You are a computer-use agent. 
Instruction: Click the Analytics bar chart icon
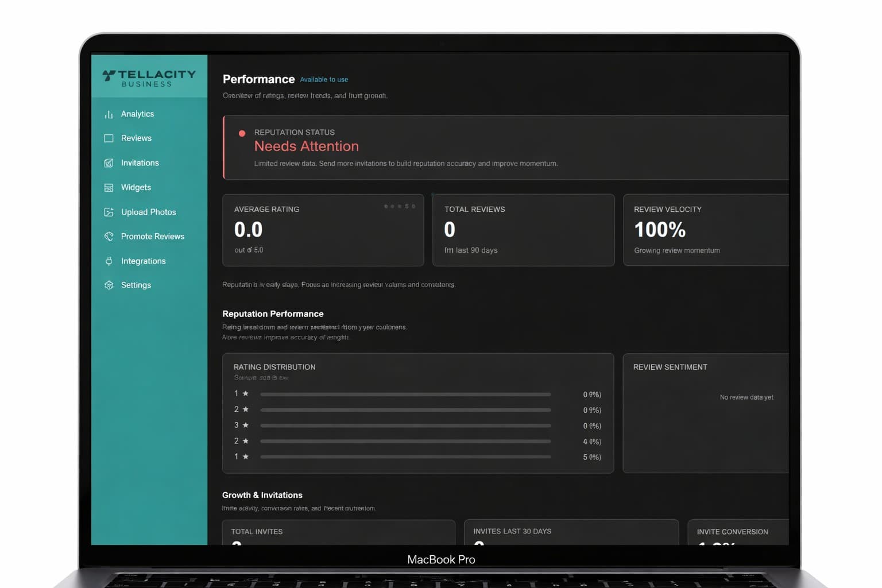click(x=109, y=114)
